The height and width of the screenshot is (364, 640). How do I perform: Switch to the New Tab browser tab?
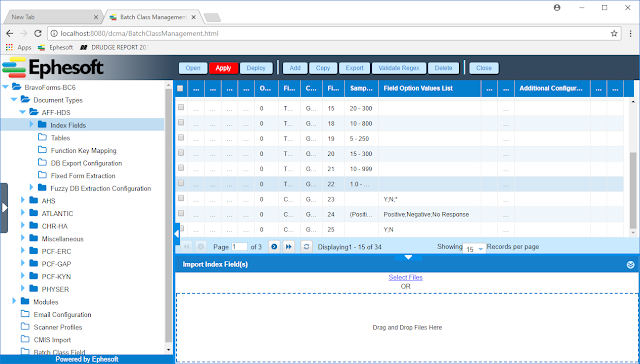coord(52,17)
